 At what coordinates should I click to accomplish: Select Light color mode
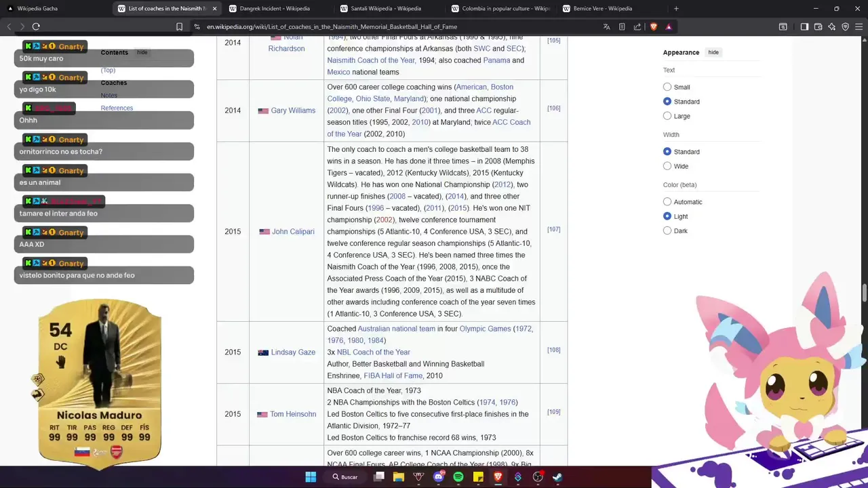tap(667, 216)
